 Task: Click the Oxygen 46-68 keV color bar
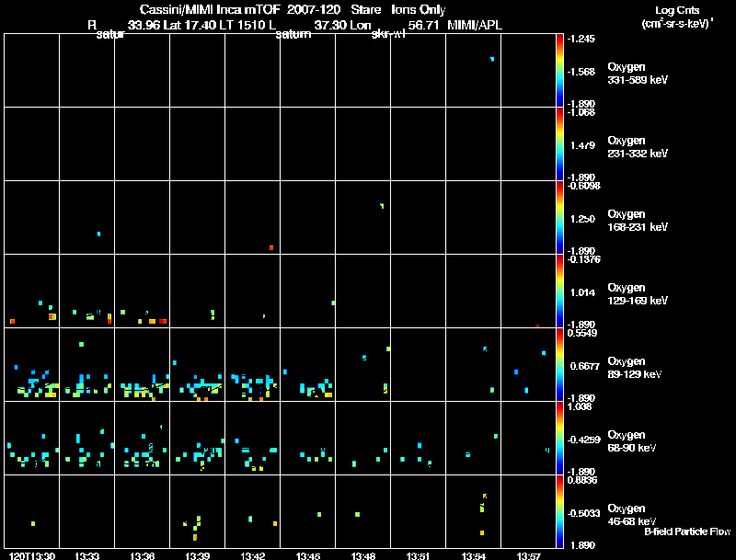561,512
